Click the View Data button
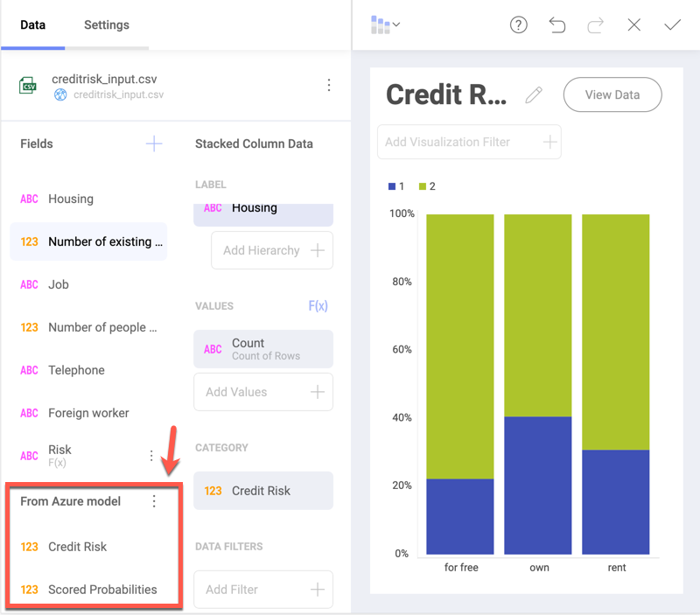Image resolution: width=700 pixels, height=615 pixels. click(612, 94)
